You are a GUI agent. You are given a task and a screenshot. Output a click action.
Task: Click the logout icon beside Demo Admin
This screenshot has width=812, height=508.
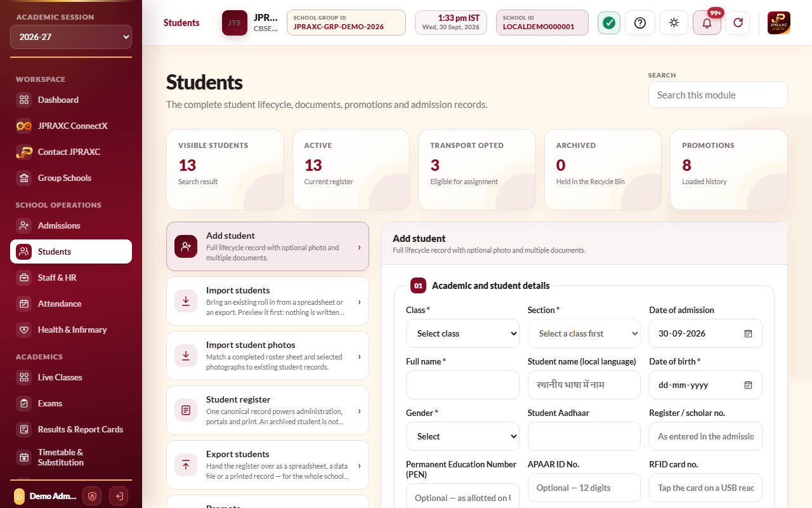(118, 496)
